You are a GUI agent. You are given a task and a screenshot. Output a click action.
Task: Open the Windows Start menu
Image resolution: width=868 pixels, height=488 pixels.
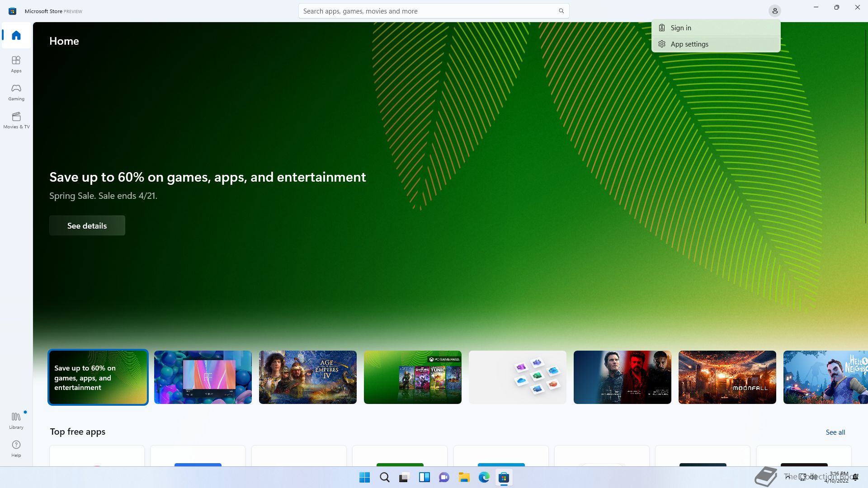pos(364,478)
